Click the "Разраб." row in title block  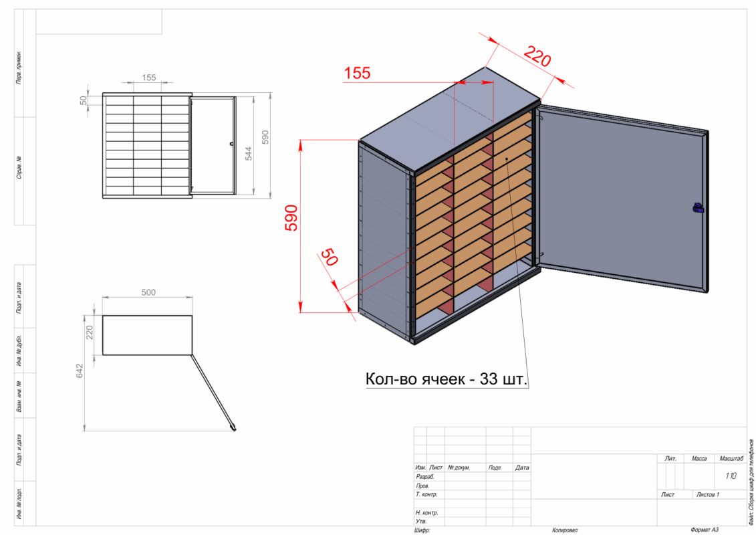425,477
